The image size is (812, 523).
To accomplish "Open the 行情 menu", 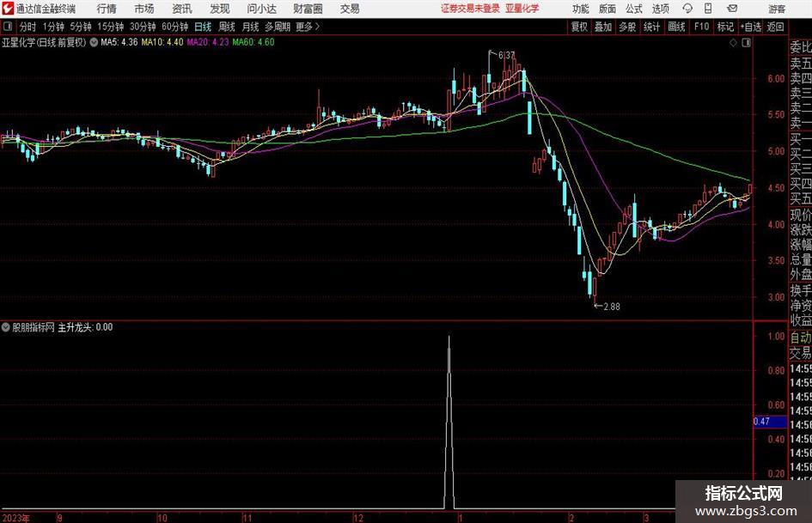I will [x=107, y=9].
